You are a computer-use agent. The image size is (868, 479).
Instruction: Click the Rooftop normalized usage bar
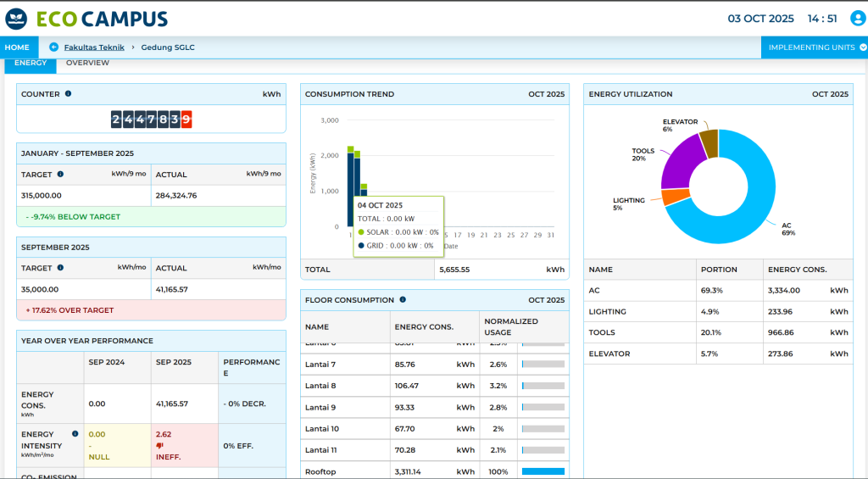[x=542, y=471]
